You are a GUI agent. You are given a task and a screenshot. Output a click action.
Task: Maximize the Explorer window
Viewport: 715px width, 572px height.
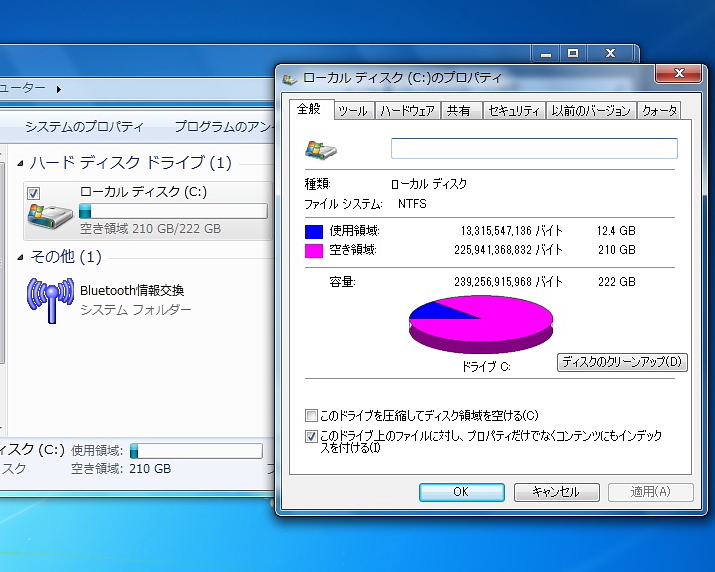coord(573,53)
